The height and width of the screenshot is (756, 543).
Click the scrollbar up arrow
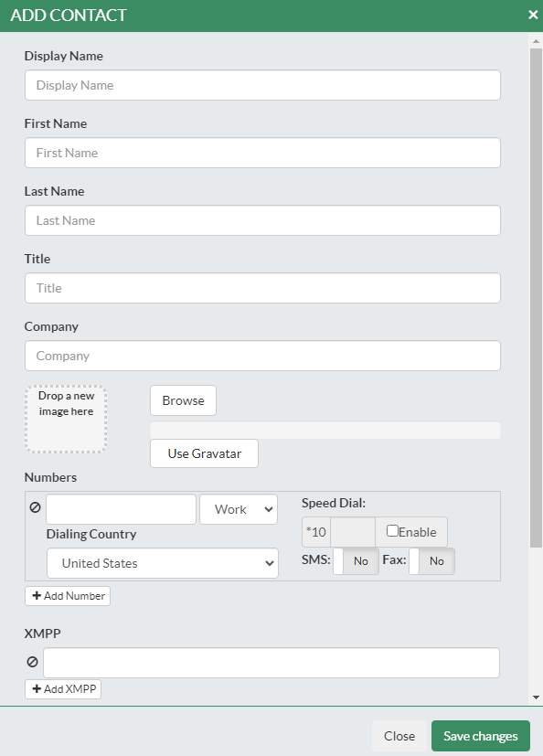coord(536,41)
